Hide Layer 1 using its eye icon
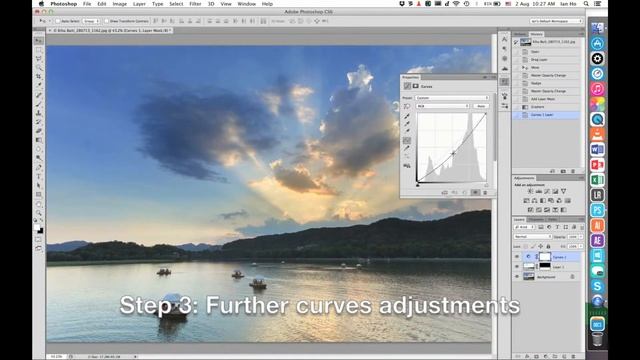 click(x=517, y=267)
